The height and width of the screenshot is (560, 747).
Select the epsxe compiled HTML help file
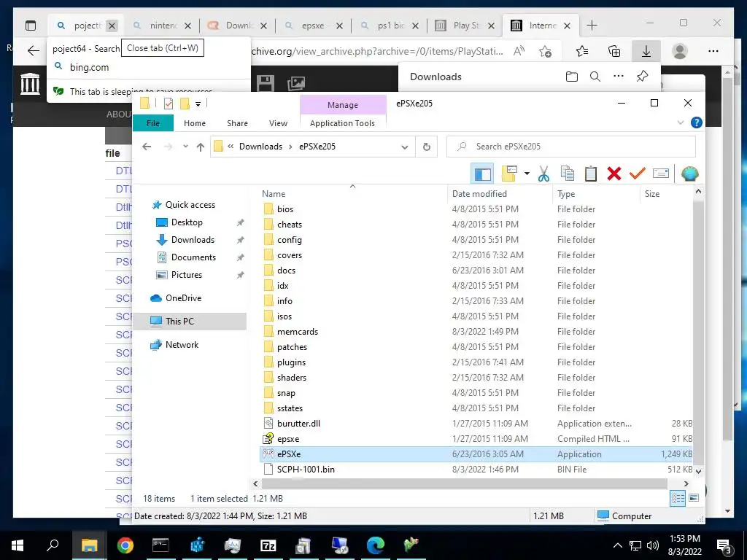point(287,439)
